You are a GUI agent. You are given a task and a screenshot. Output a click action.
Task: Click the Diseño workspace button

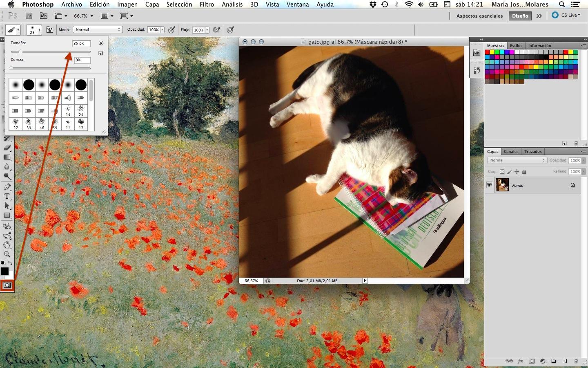click(x=520, y=16)
